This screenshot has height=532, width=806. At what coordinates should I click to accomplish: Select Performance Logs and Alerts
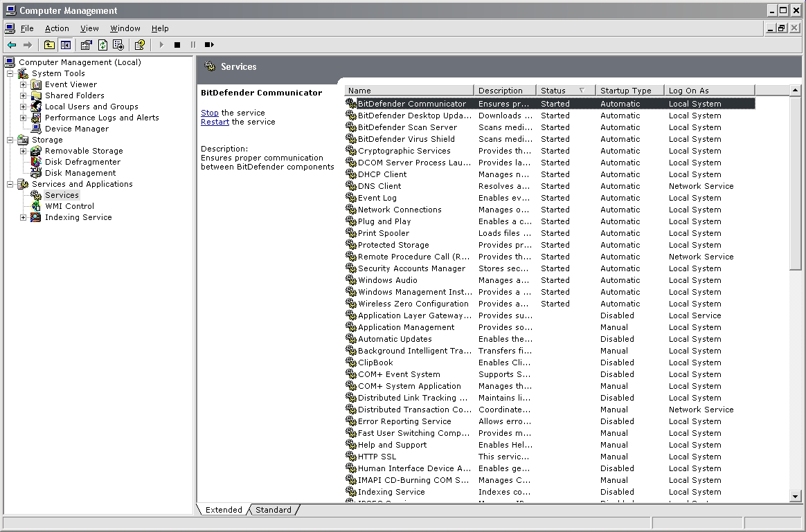[101, 118]
